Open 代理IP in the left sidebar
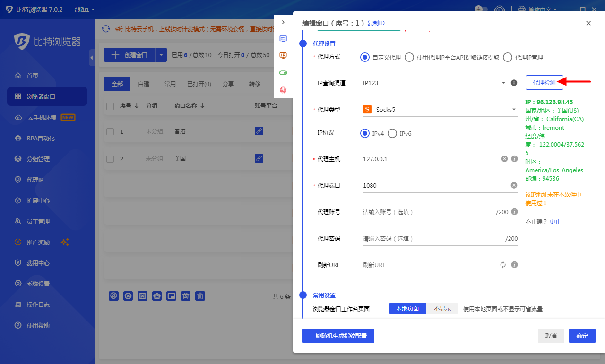This screenshot has height=364, width=605. (x=35, y=180)
